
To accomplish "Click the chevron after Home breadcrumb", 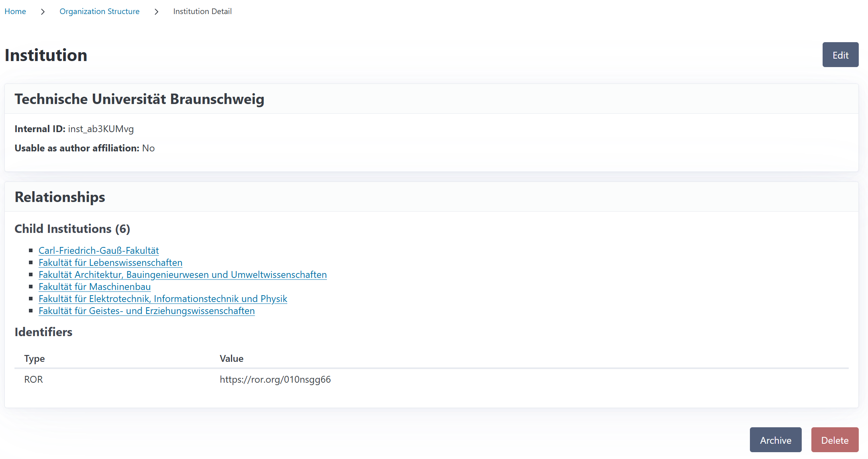I will [43, 12].
